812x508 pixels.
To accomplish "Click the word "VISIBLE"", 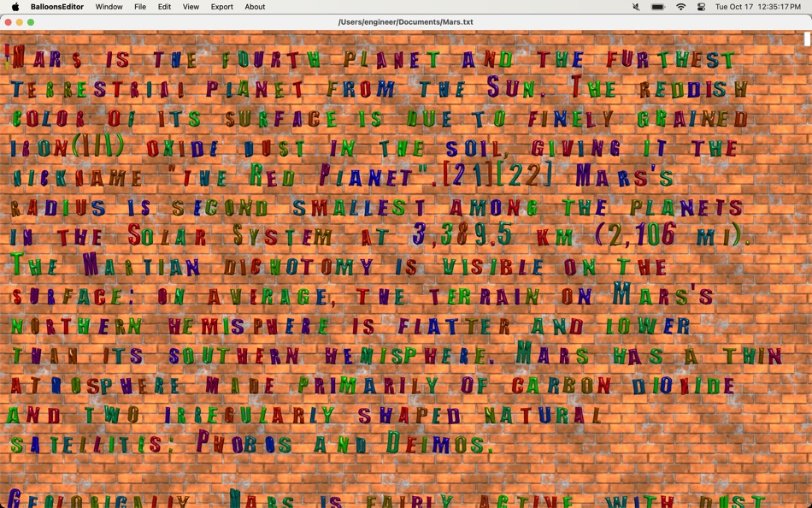I will [x=492, y=267].
